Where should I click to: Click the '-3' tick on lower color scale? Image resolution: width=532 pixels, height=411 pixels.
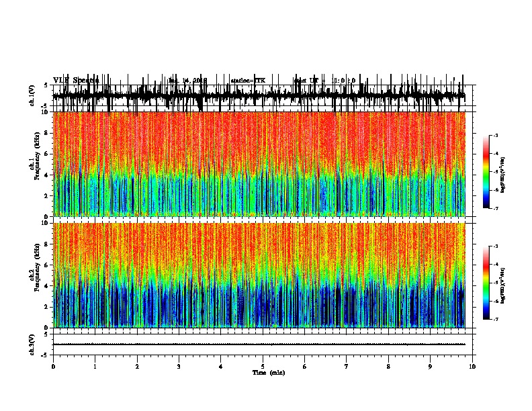496,246
